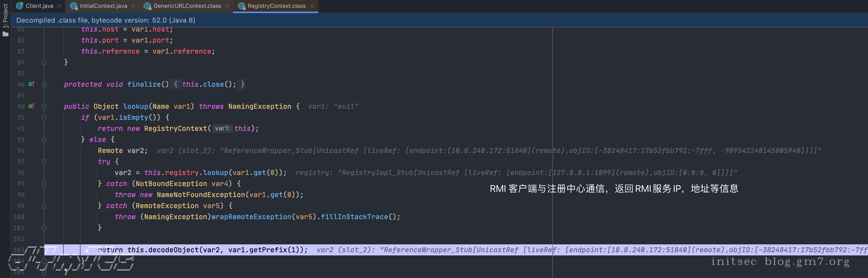
Task: Click the GenericURLContext.class file icon
Action: coord(147,6)
